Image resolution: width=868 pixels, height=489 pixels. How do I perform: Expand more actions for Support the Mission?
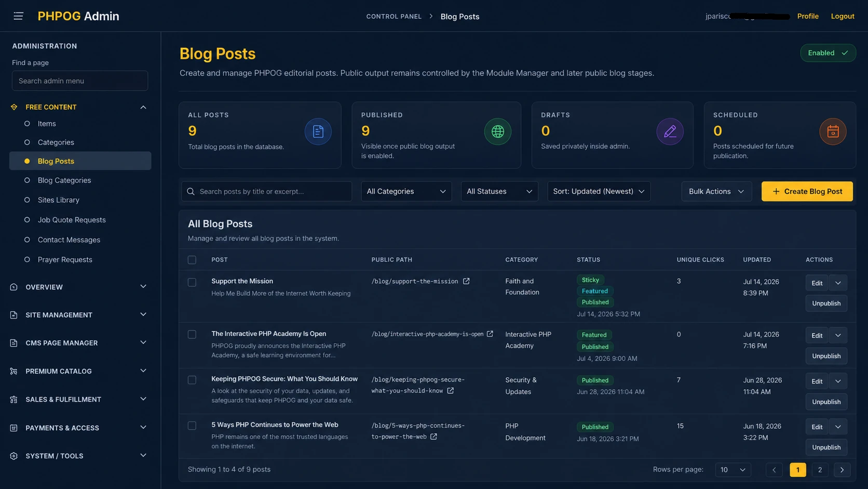(838, 283)
